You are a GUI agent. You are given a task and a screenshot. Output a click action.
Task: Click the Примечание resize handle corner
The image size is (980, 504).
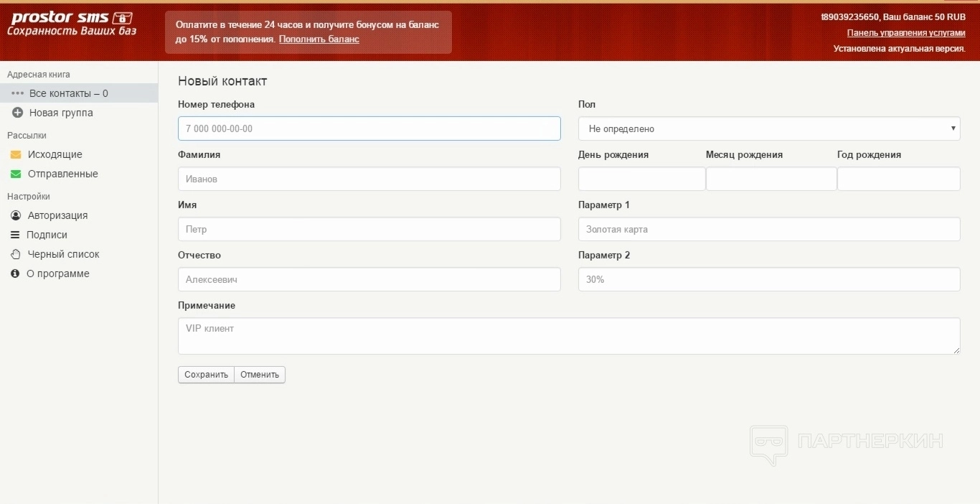[x=956, y=350]
